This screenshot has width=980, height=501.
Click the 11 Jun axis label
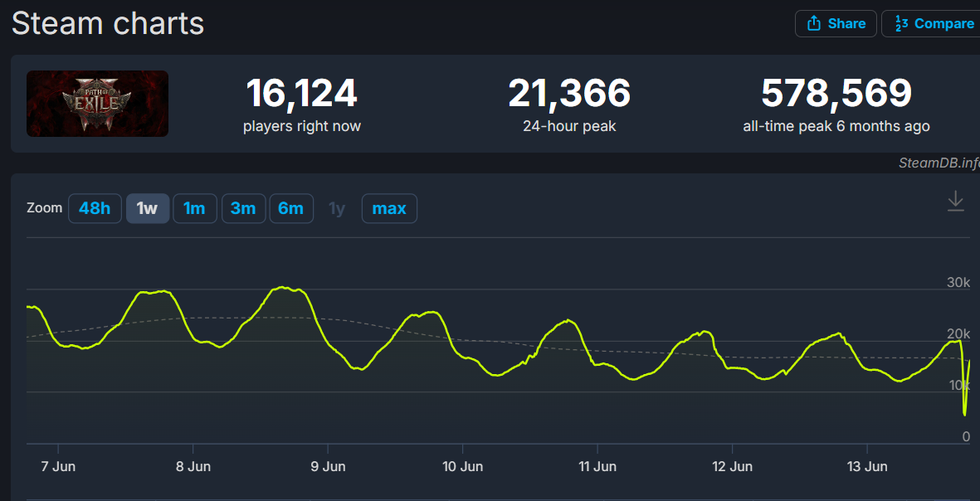[597, 467]
